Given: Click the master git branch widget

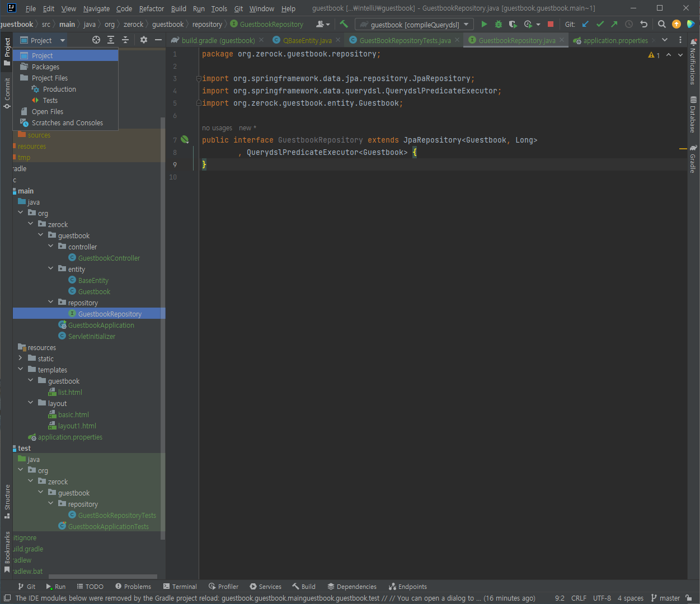Looking at the screenshot, I should click(x=665, y=598).
